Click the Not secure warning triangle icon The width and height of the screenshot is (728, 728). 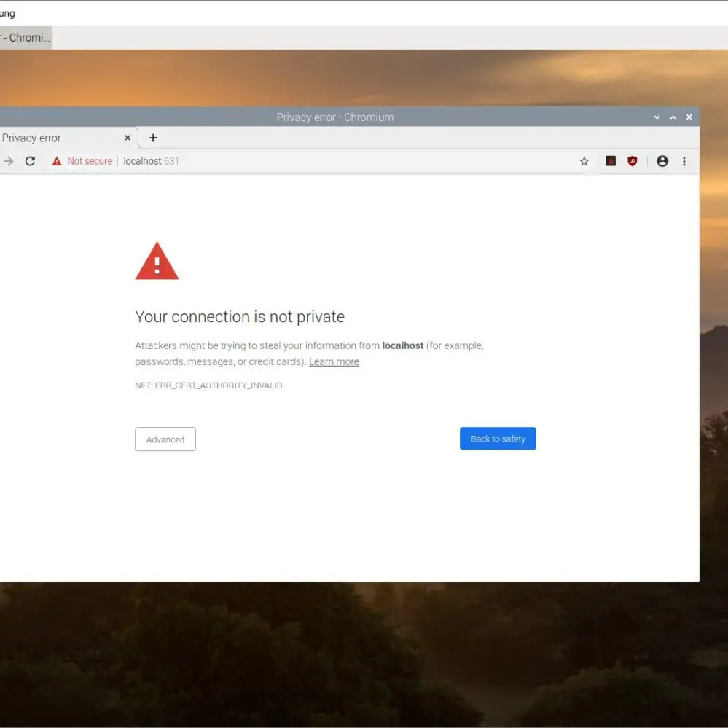point(57,161)
